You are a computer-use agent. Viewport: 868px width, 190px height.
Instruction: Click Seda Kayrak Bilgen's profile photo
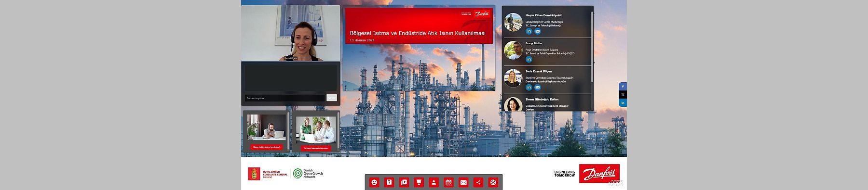pyautogui.click(x=513, y=78)
